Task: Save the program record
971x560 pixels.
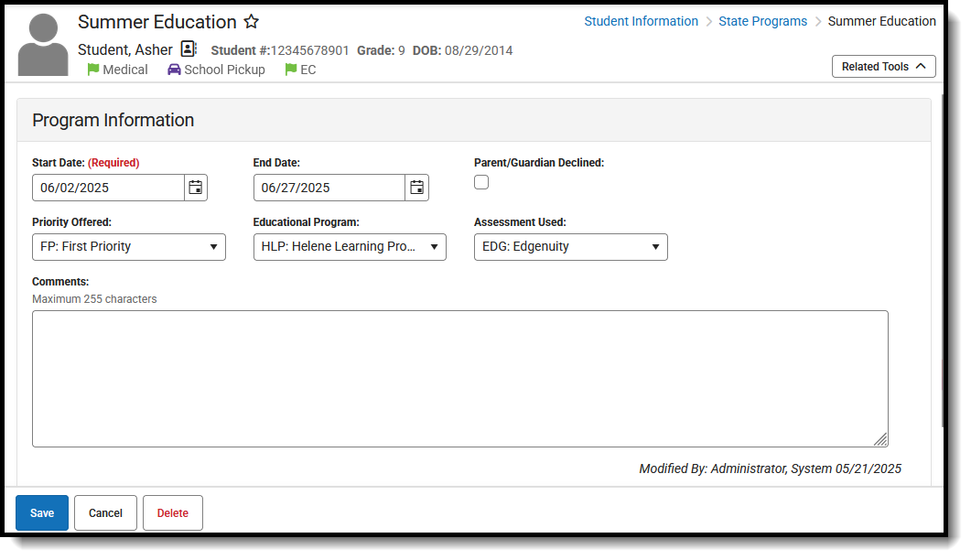Action: tap(42, 513)
